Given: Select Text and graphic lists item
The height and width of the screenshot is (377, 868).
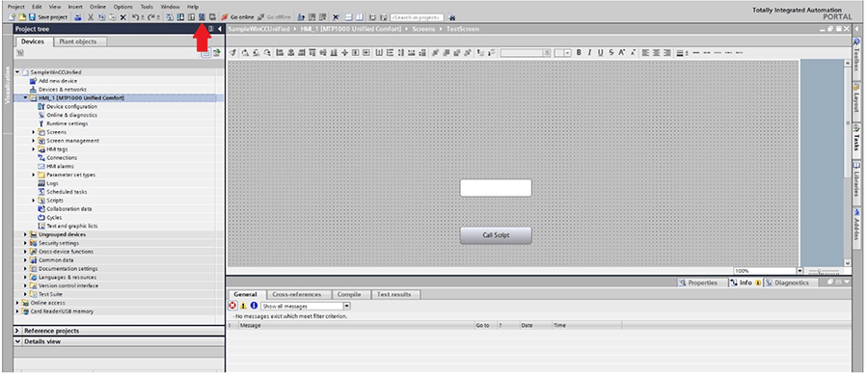Looking at the screenshot, I should click(72, 226).
